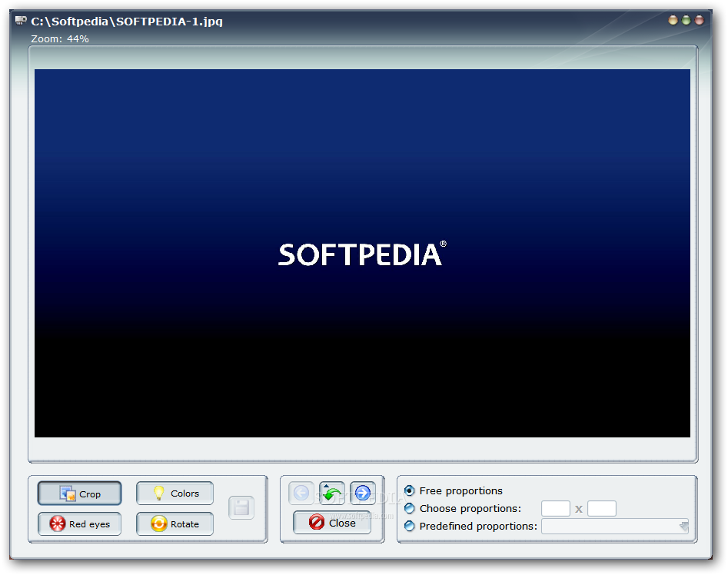The image size is (728, 575).
Task: Select the Crop tool button
Action: (79, 494)
